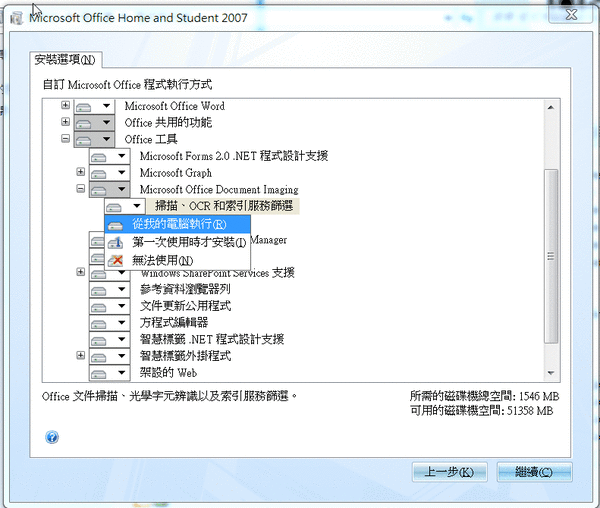
Task: Click the feature list vertical scrollbar thumb
Action: tap(551, 256)
